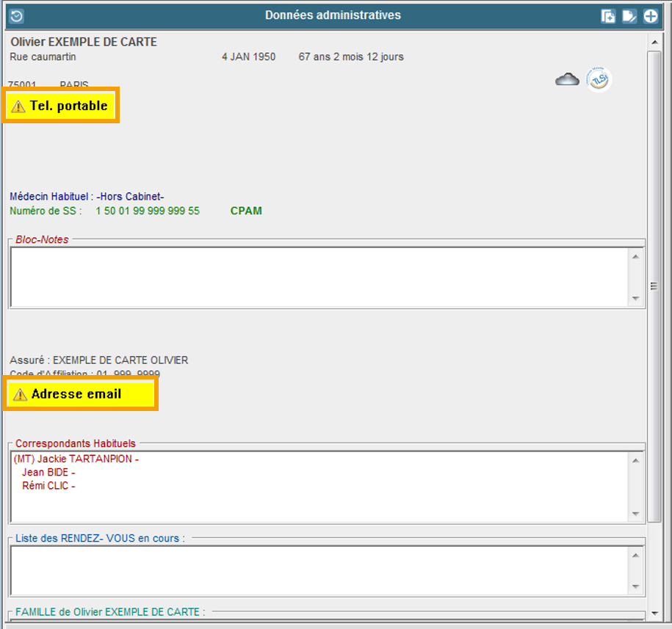Click the round TLSi logo icon
Viewport: 672px width, 629px height.
(x=599, y=79)
